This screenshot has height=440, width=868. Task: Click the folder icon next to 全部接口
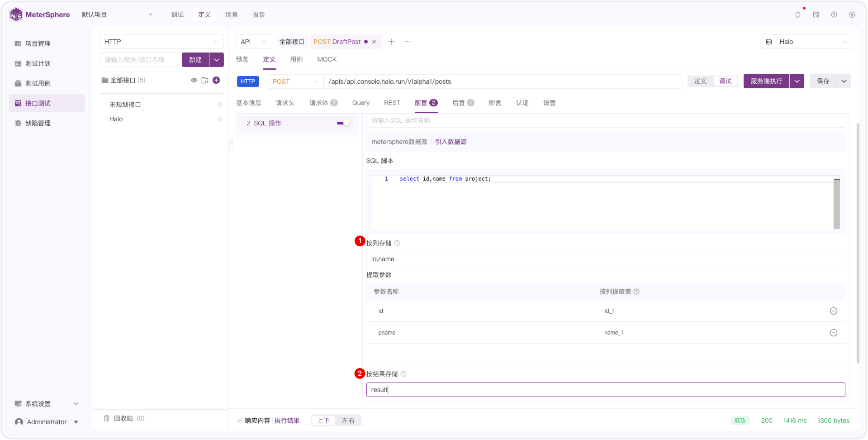[205, 80]
